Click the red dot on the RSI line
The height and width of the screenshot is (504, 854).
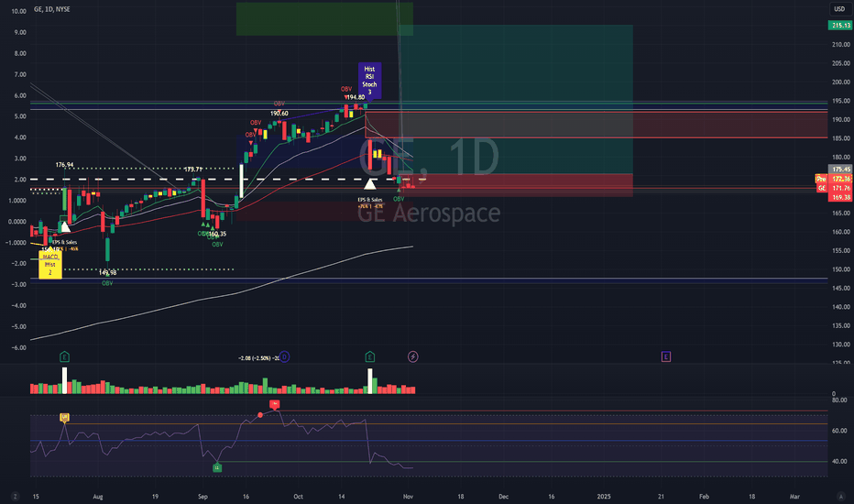(x=260, y=415)
